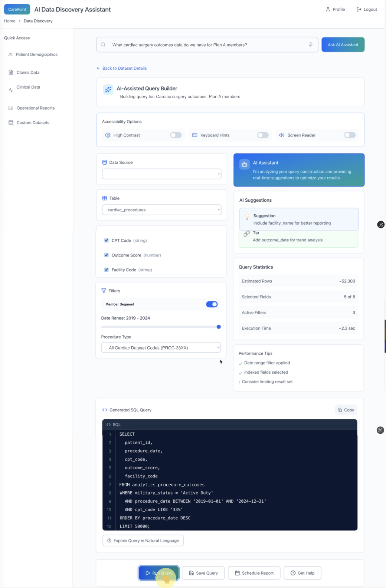
Task: Click the Profile user icon
Action: 328,9
